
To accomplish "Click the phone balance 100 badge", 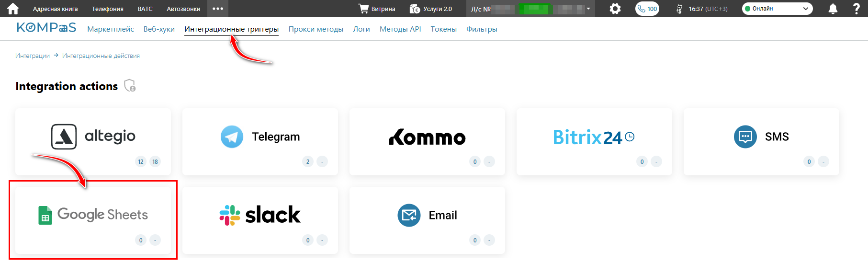I will coord(647,9).
